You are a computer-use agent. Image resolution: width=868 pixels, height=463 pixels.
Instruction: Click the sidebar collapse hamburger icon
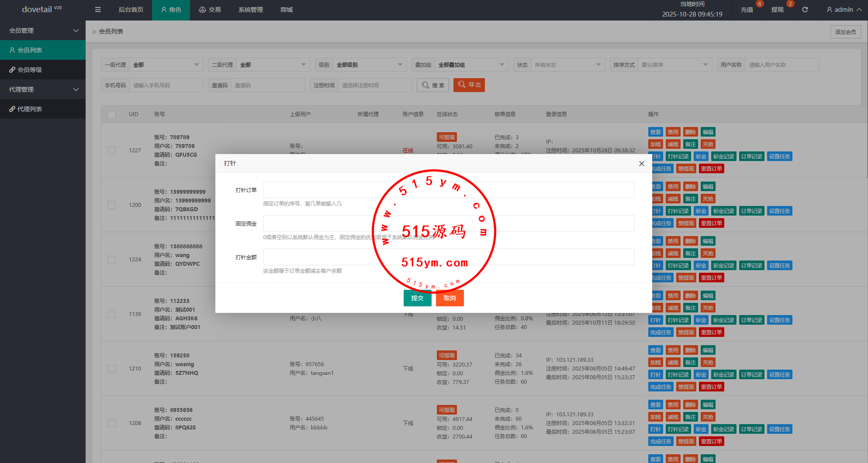pyautogui.click(x=98, y=10)
